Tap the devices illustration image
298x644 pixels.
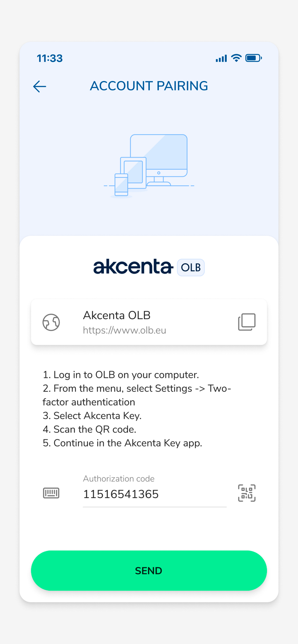149,166
